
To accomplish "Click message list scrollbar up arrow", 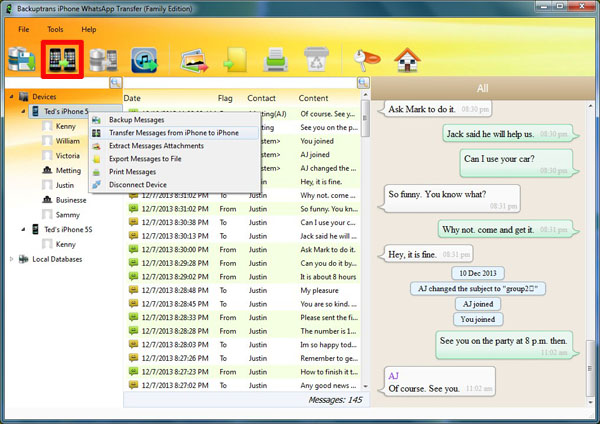I will (x=365, y=95).
